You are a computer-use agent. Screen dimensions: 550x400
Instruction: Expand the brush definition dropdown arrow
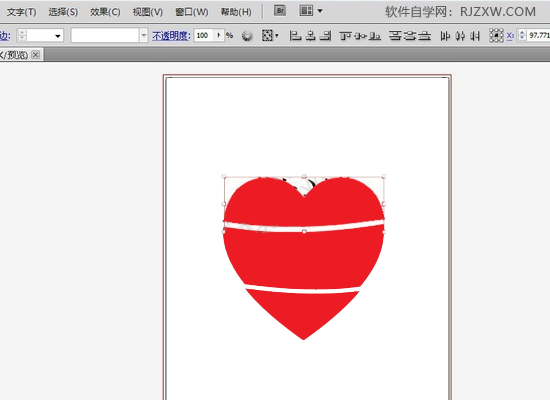click(143, 35)
